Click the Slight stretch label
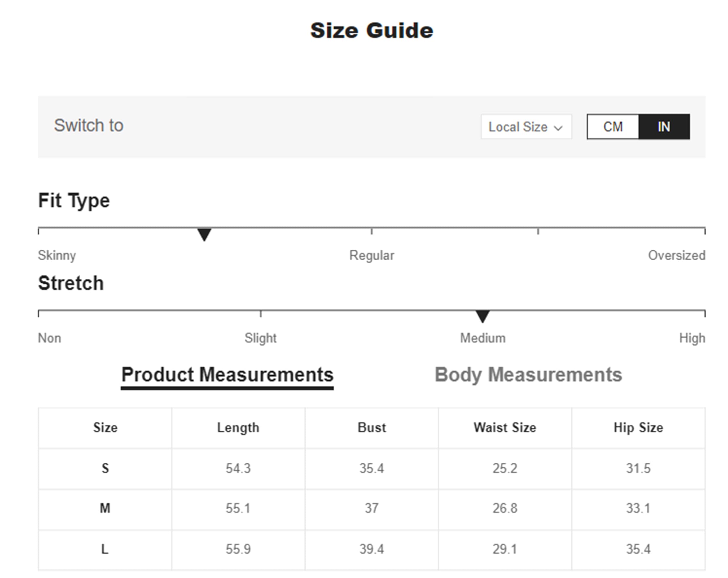Screen dimensions: 728x578 click(x=260, y=338)
